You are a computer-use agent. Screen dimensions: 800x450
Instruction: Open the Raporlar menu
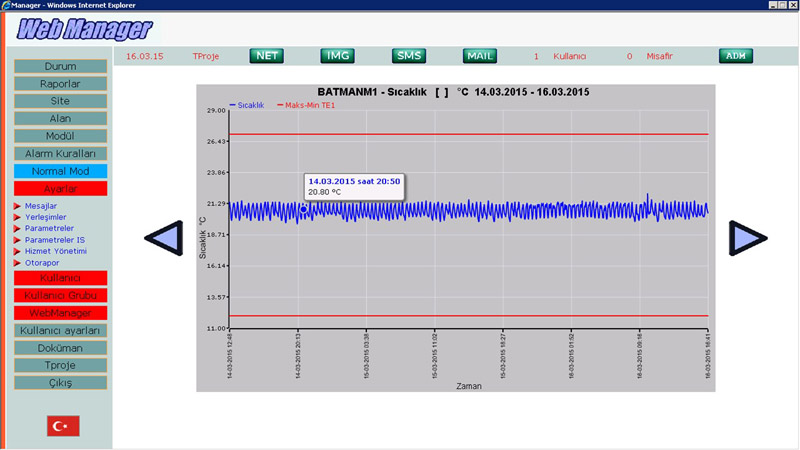coord(60,84)
